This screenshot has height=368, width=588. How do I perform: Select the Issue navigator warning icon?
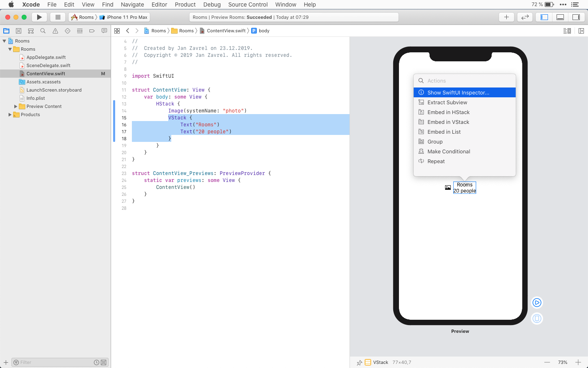[x=55, y=31]
